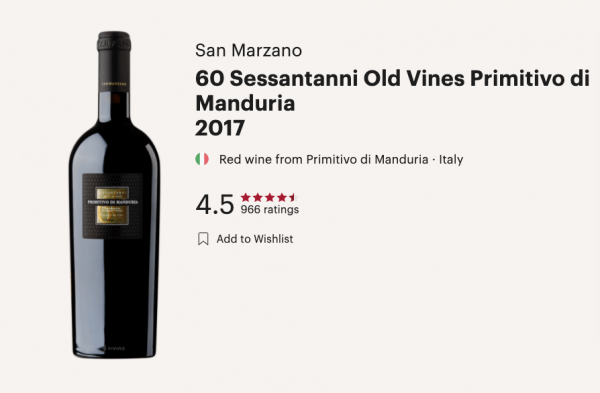Open the 'Primitivo di Manduria' region link

367,159
